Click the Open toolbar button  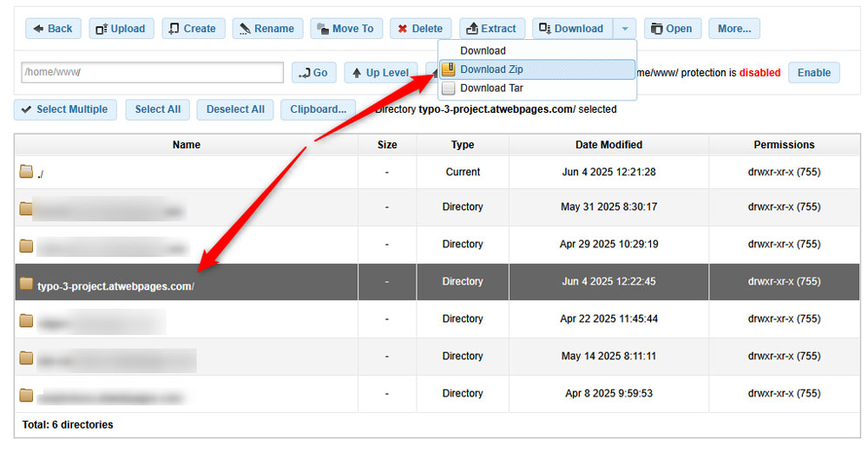click(673, 29)
